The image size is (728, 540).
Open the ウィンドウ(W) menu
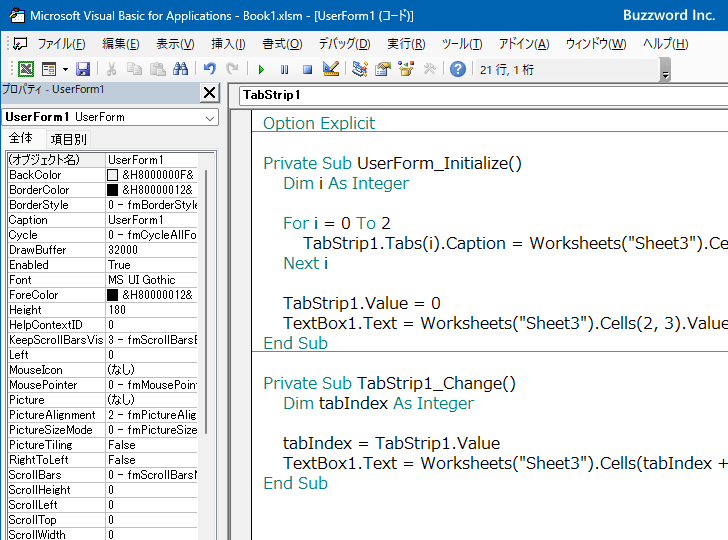(596, 44)
